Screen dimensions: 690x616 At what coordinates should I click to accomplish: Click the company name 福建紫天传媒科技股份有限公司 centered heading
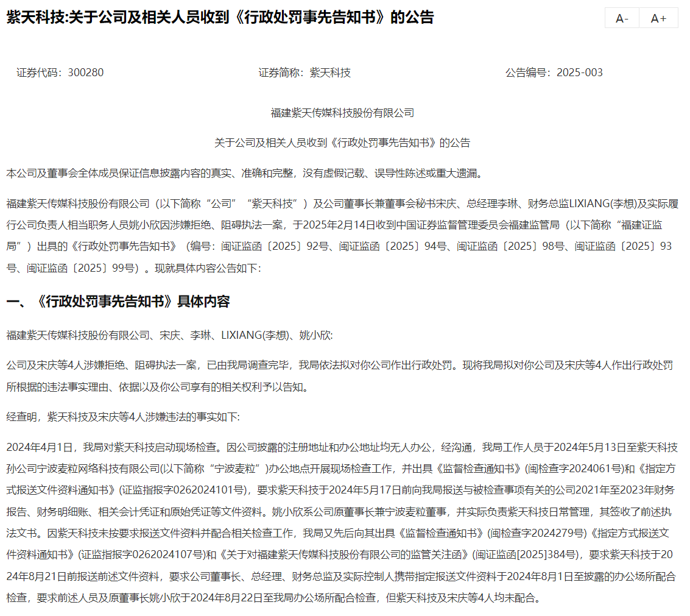point(342,113)
